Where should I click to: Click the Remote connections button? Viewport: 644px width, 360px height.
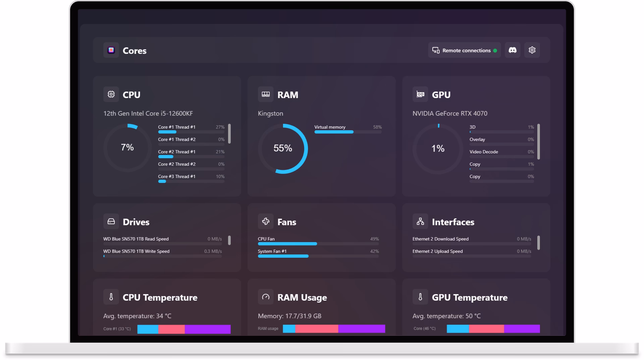(x=464, y=50)
